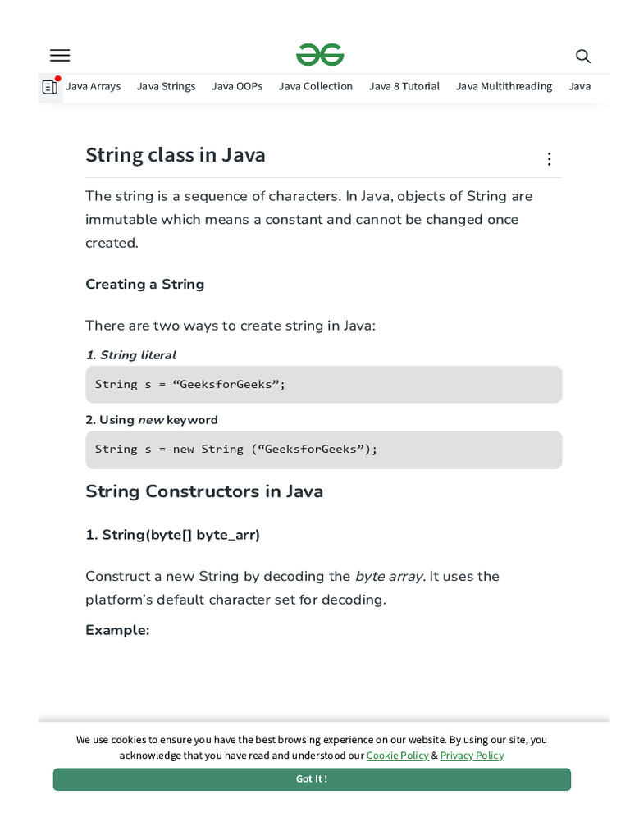Open the article list sidebar icon
The height and width of the screenshot is (840, 630).
[x=50, y=87]
